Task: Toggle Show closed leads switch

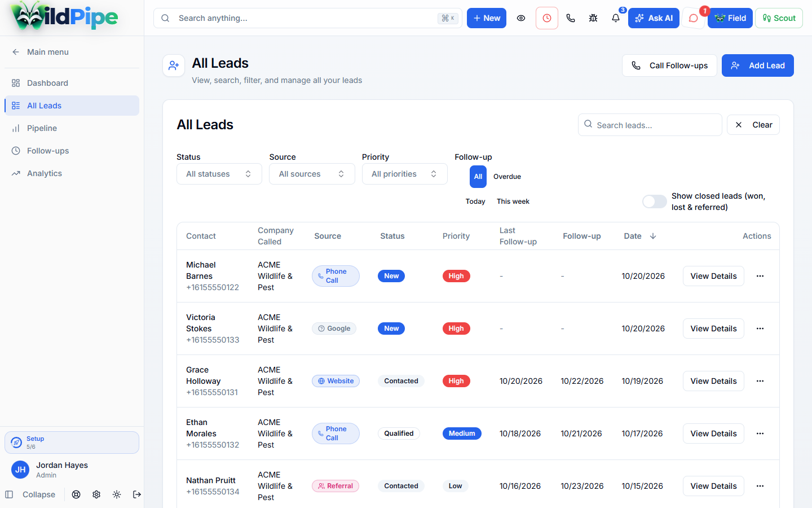Action: 654,202
